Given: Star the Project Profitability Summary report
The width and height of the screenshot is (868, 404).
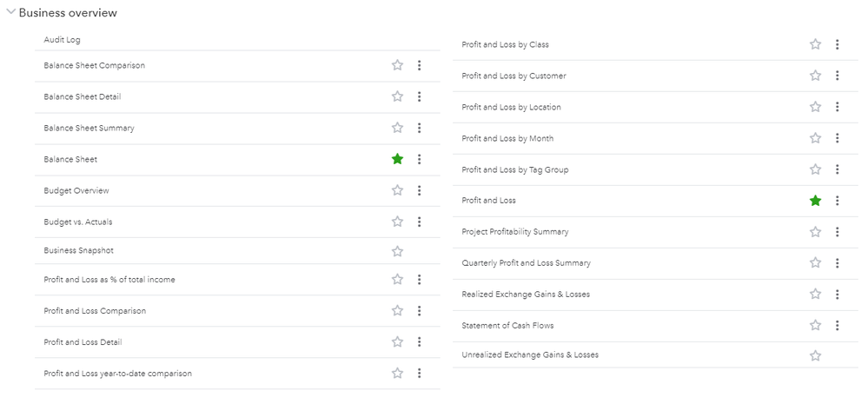Looking at the screenshot, I should point(815,232).
